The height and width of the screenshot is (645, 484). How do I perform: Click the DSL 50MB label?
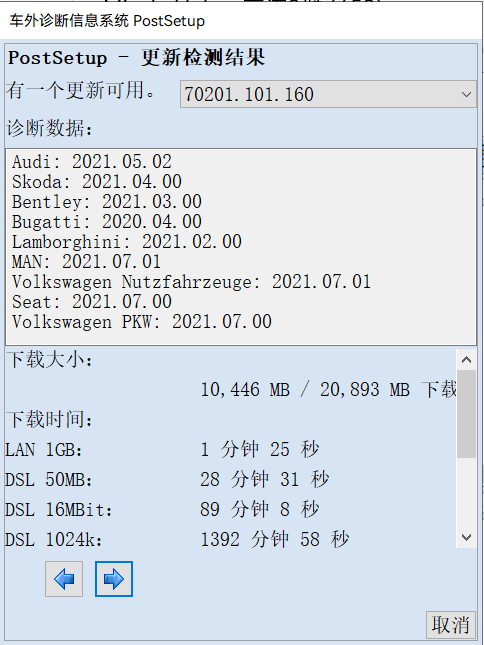point(49,480)
